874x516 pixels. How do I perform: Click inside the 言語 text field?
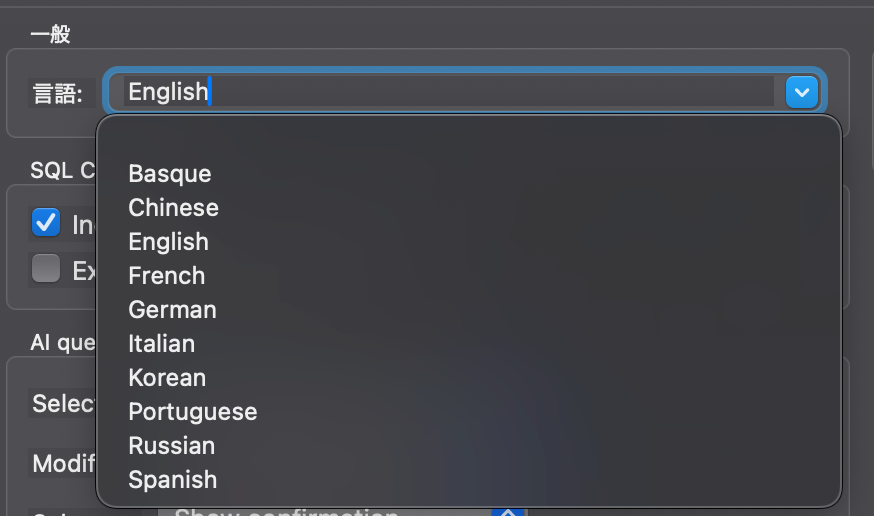pyautogui.click(x=450, y=92)
